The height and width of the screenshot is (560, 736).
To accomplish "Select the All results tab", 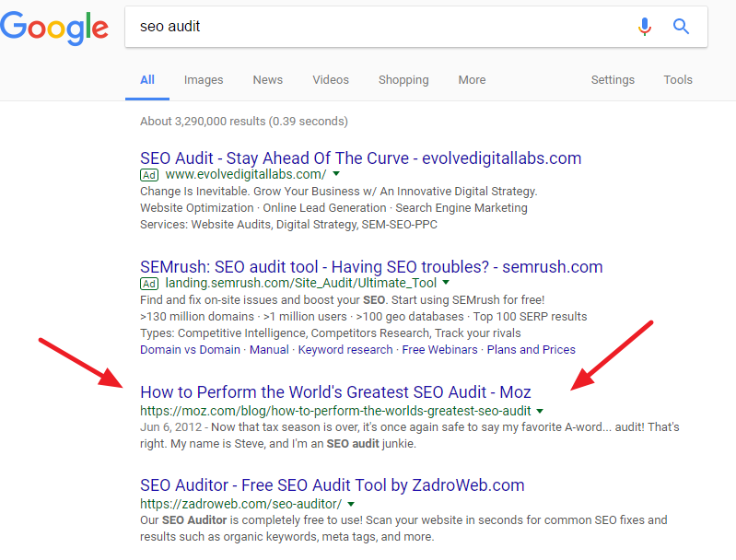I will [146, 80].
